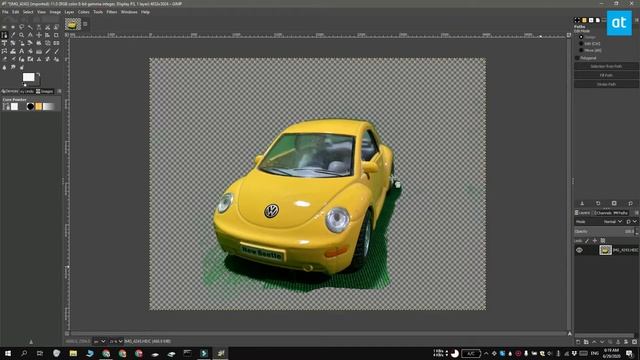The image size is (640, 360).
Task: Select the Paintbrush tool
Action: pyautogui.click(x=56, y=51)
